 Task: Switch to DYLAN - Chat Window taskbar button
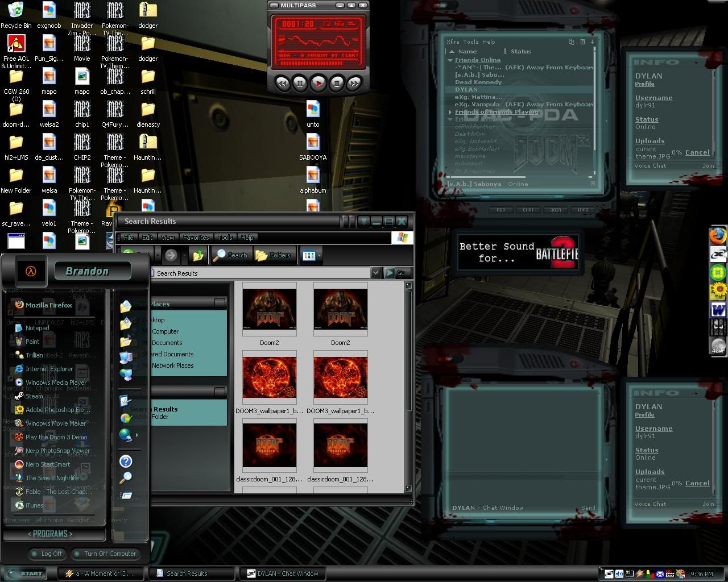coord(283,573)
